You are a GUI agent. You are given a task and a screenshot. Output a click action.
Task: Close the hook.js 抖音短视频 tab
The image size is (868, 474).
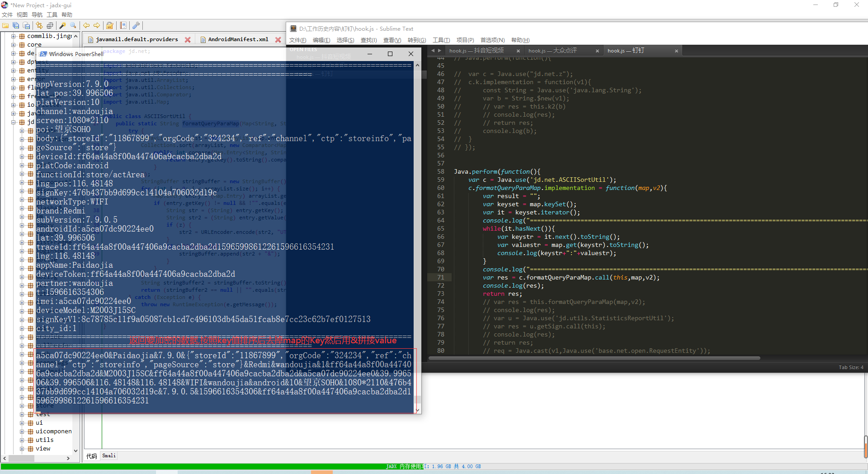point(518,51)
